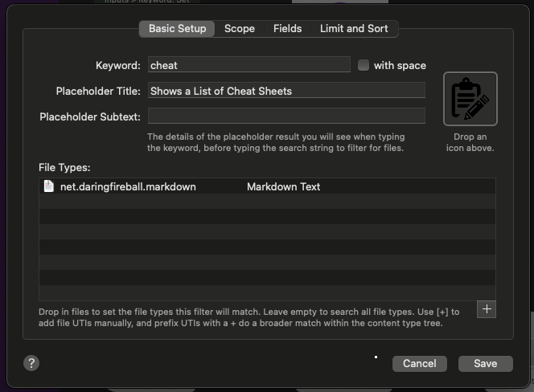Click the markdown document file icon
Screen dimensions: 534x392
coord(49,186)
